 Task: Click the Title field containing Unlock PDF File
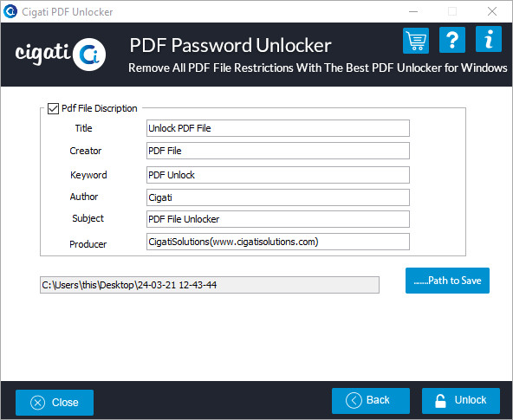click(278, 128)
